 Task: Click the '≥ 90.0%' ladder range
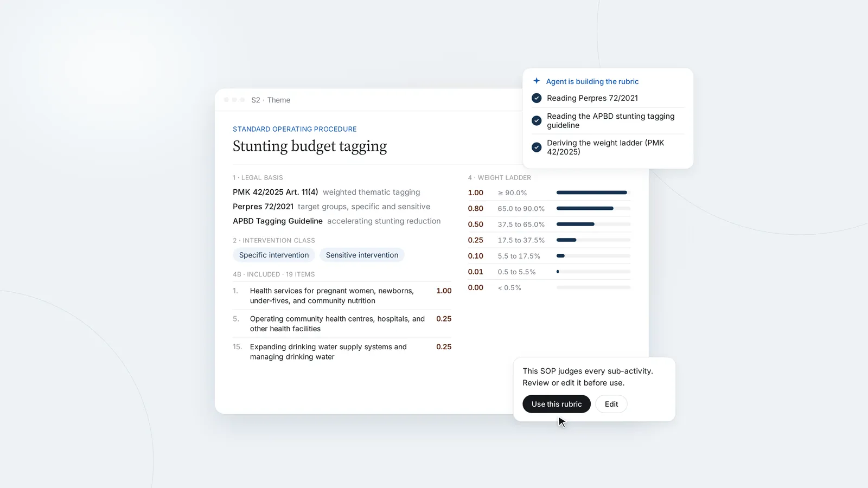[513, 192]
